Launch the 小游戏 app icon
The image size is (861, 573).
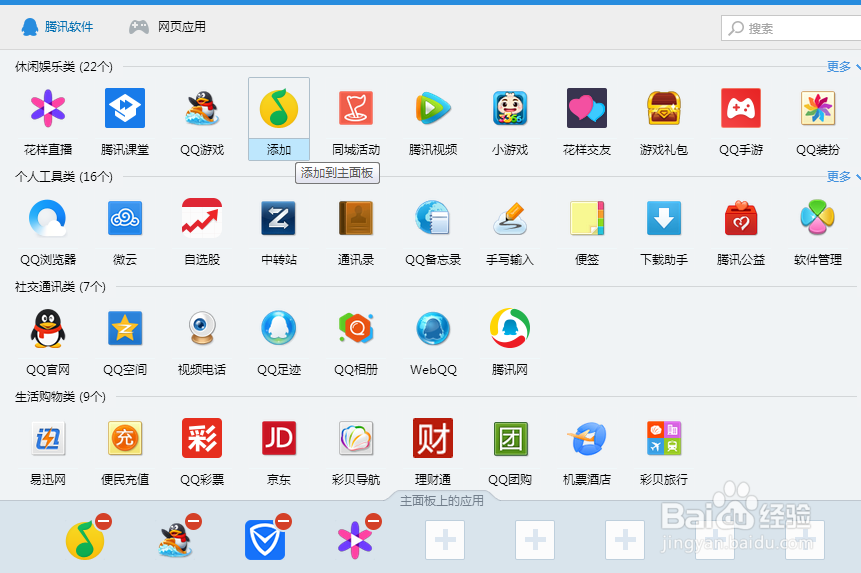[510, 108]
